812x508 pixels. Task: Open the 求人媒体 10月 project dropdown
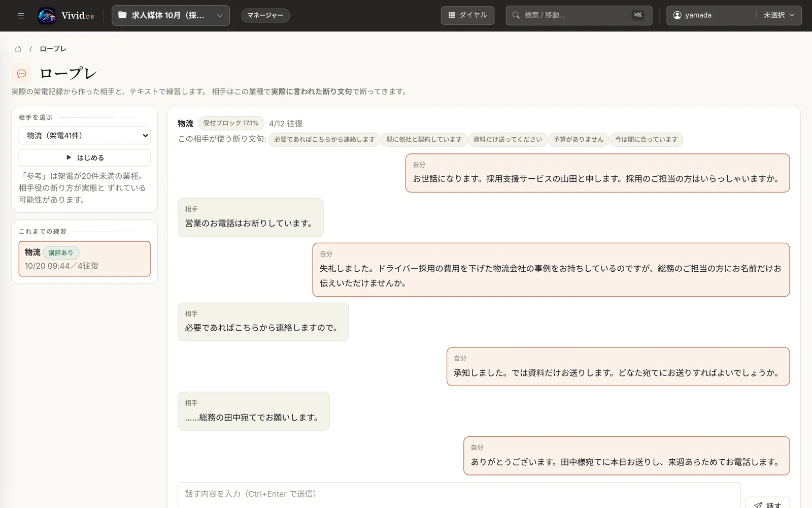[171, 15]
